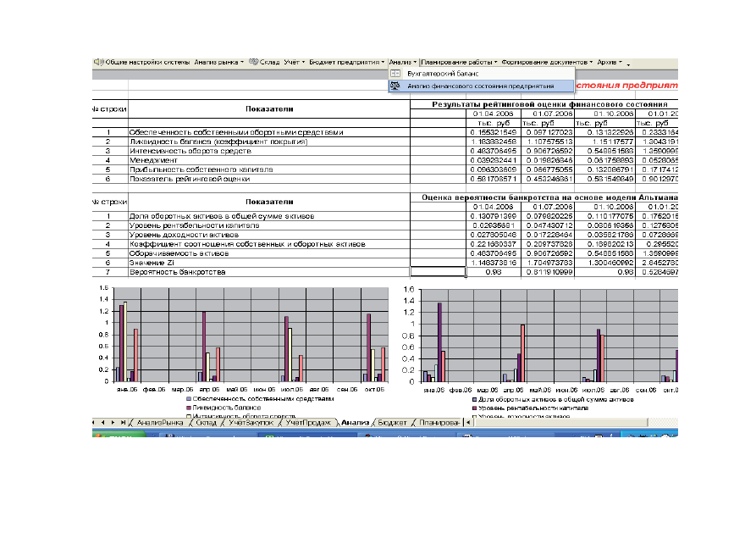756x533 pixels.
Task: Open the Архив dropdown menu
Action: [x=610, y=62]
